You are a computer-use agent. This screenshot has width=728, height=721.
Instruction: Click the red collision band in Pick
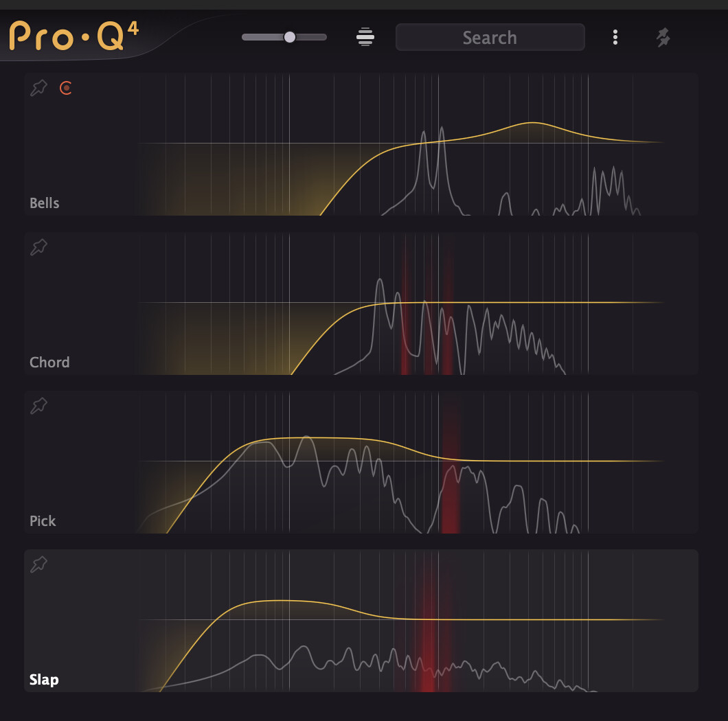pos(451,481)
